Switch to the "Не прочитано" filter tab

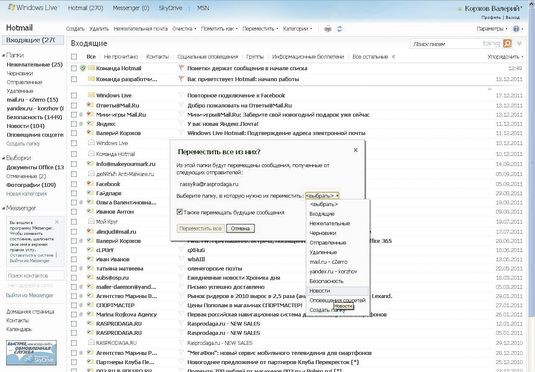pos(121,57)
